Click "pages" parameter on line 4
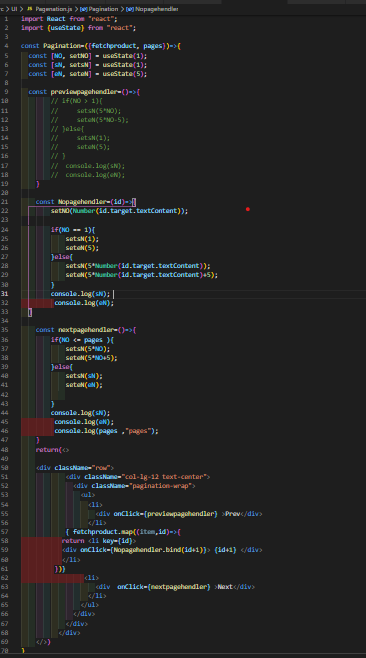Screen dimensions: 366x658 [153, 46]
